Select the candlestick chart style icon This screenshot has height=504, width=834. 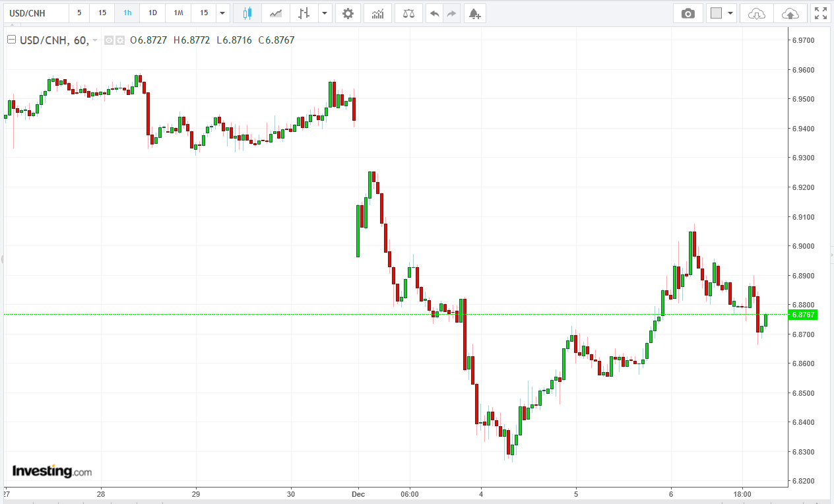click(247, 13)
